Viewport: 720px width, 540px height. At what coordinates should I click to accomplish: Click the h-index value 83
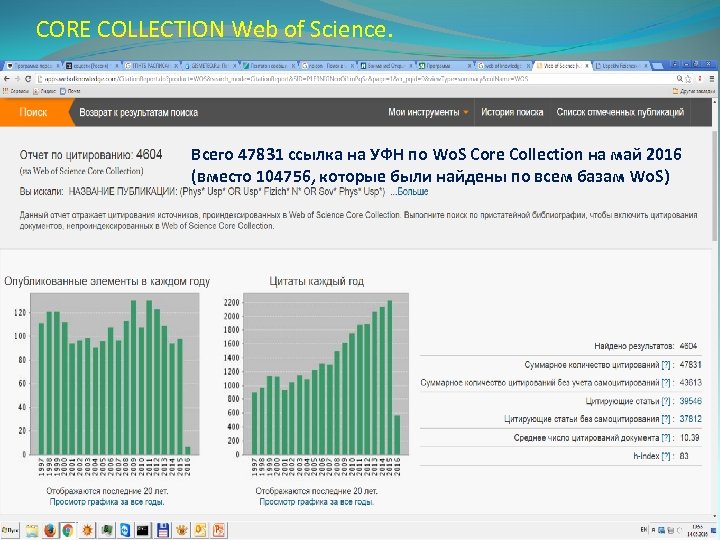click(684, 456)
